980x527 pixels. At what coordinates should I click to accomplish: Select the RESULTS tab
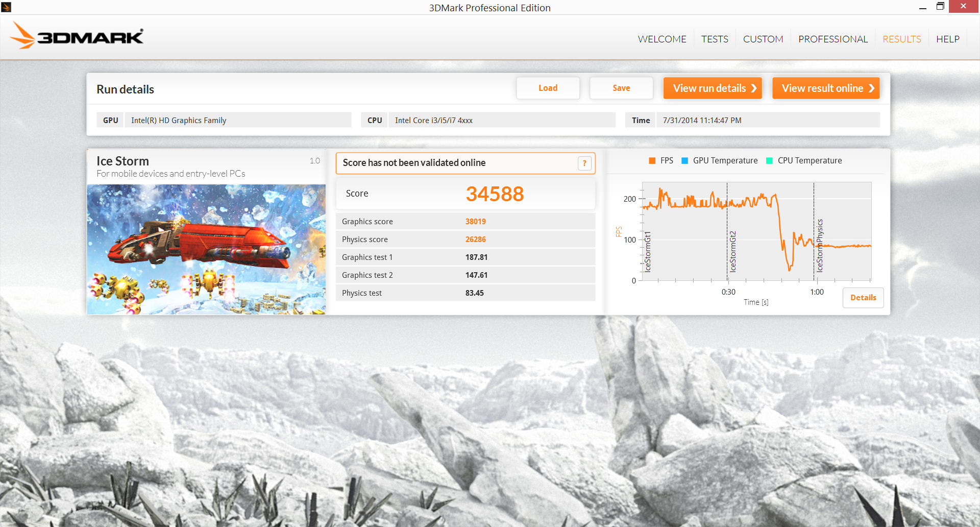tap(902, 39)
